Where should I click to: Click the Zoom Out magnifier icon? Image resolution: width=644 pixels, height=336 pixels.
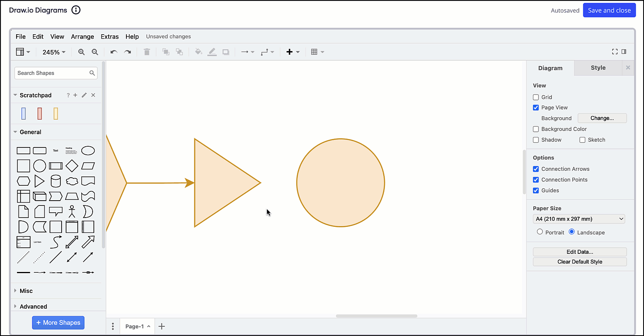[95, 52]
